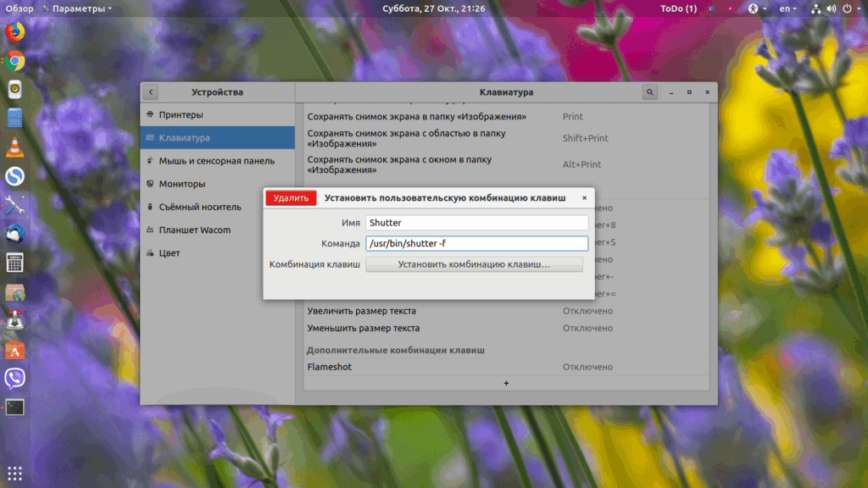
Task: Open Rhythmbox speaker icon in dock
Action: pyautogui.click(x=15, y=90)
